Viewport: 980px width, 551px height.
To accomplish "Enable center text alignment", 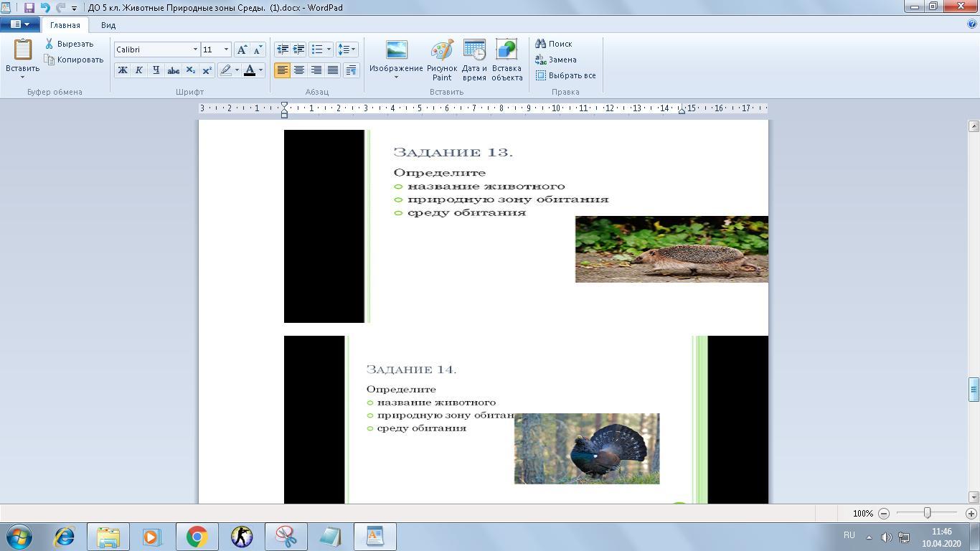I will 298,70.
